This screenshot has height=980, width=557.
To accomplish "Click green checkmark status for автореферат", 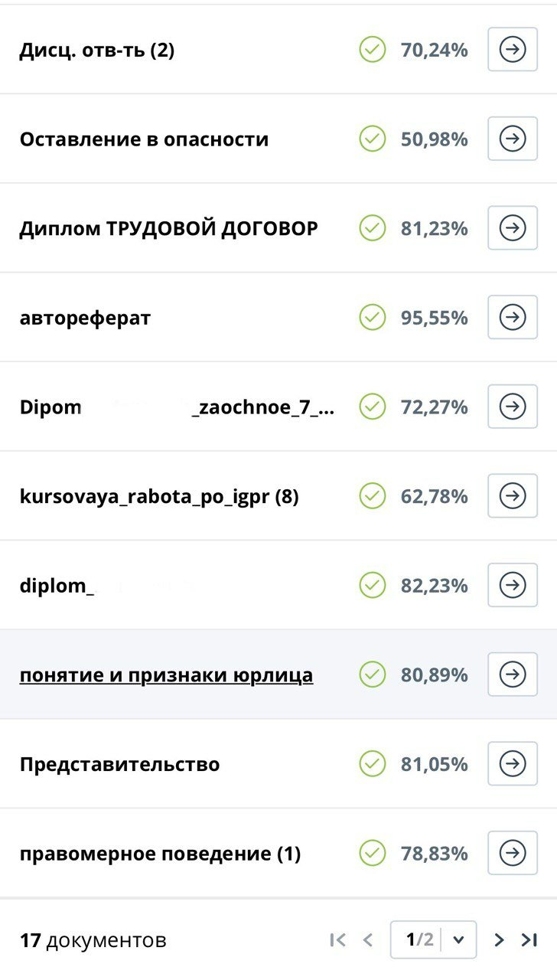I will coord(373,317).
